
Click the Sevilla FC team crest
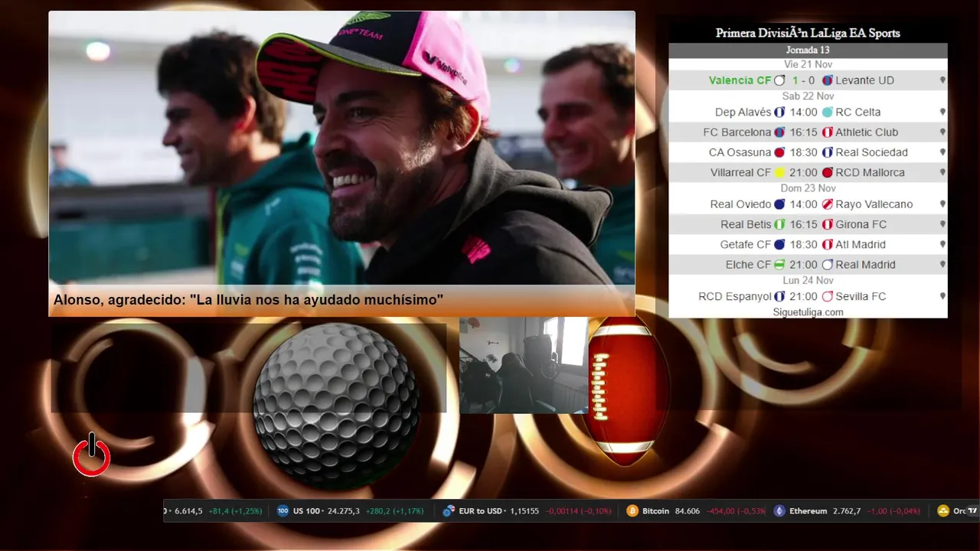828,296
